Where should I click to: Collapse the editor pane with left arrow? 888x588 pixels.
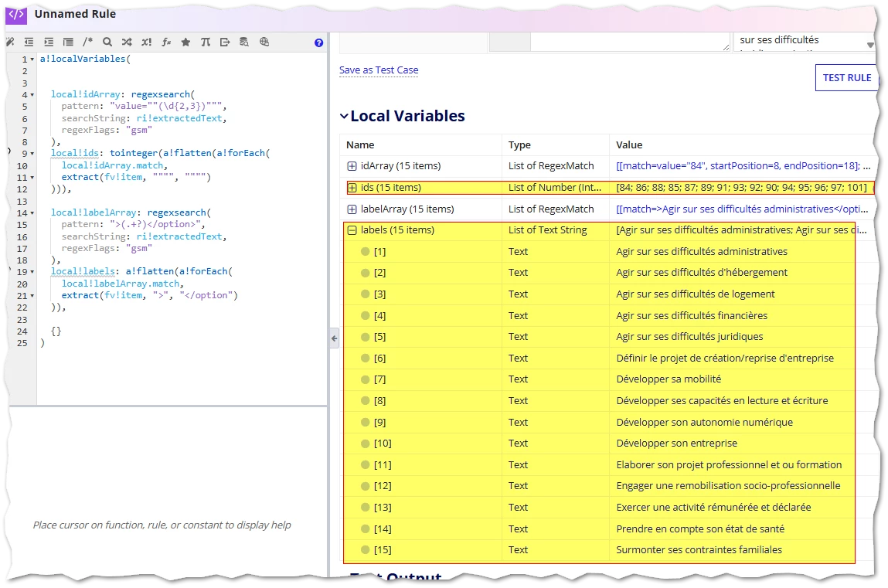[334, 338]
